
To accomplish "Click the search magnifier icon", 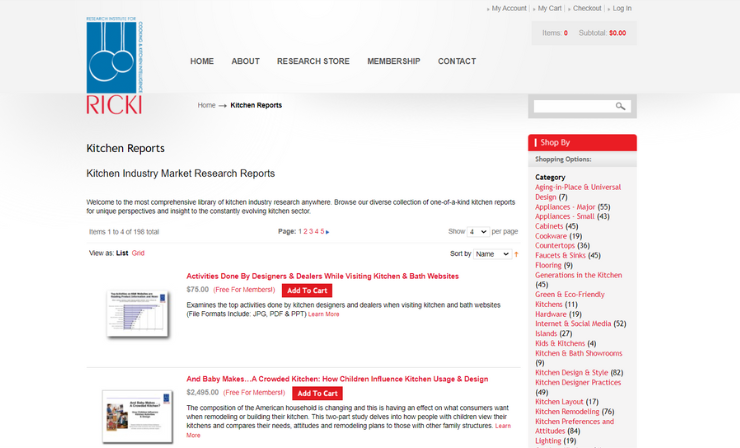I will point(620,106).
